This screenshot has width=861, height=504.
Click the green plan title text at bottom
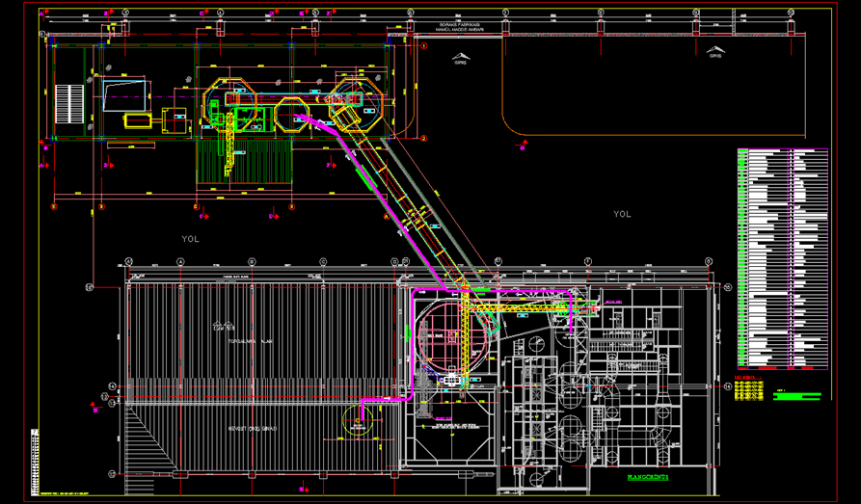coord(648,476)
